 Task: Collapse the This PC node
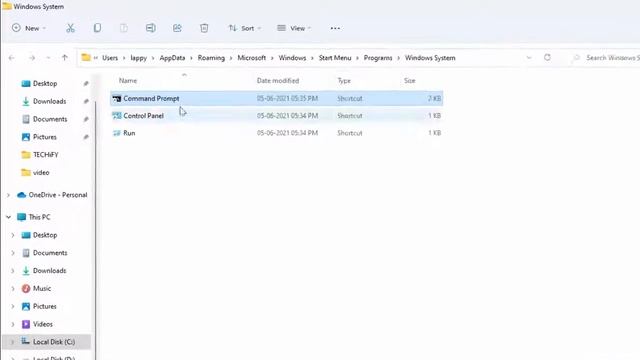click(8, 217)
